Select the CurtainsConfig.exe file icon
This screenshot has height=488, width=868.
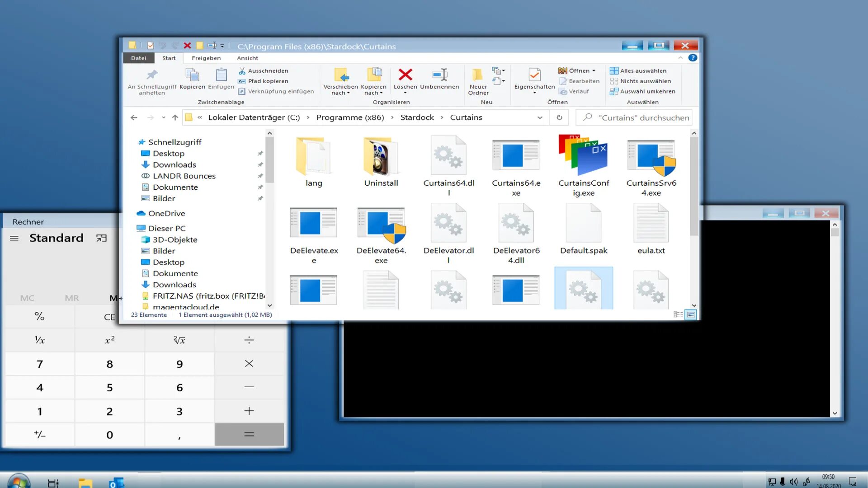583,155
